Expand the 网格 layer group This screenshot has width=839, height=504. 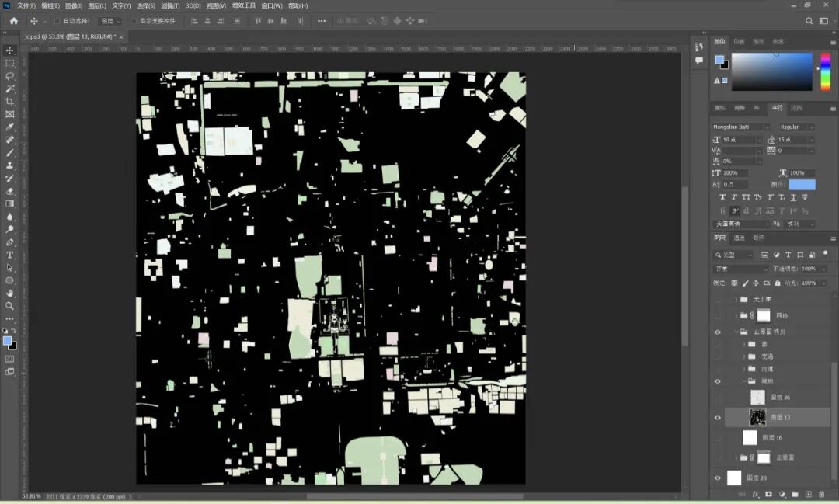[736, 315]
